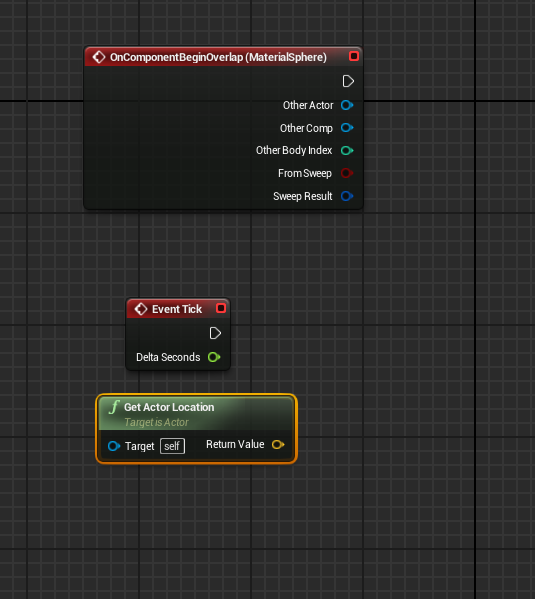Click the Delta Seconds float pin
Screen dimensions: 535x599
(214, 357)
